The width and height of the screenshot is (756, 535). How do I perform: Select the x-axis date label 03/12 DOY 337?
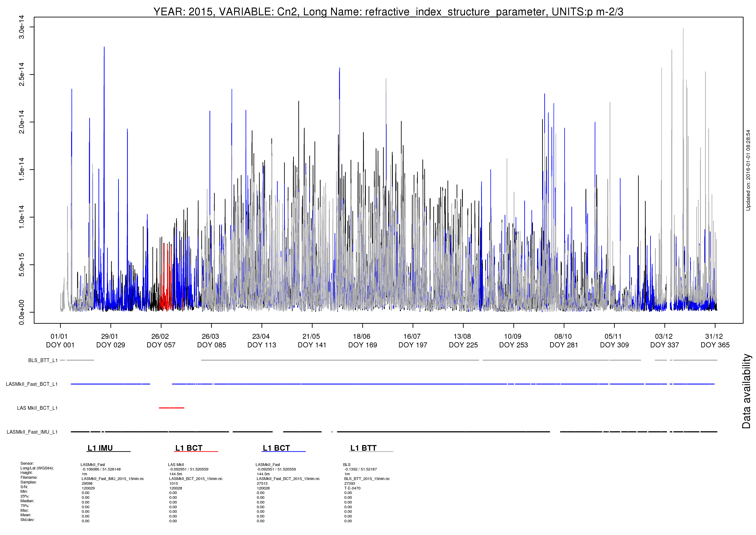[665, 341]
